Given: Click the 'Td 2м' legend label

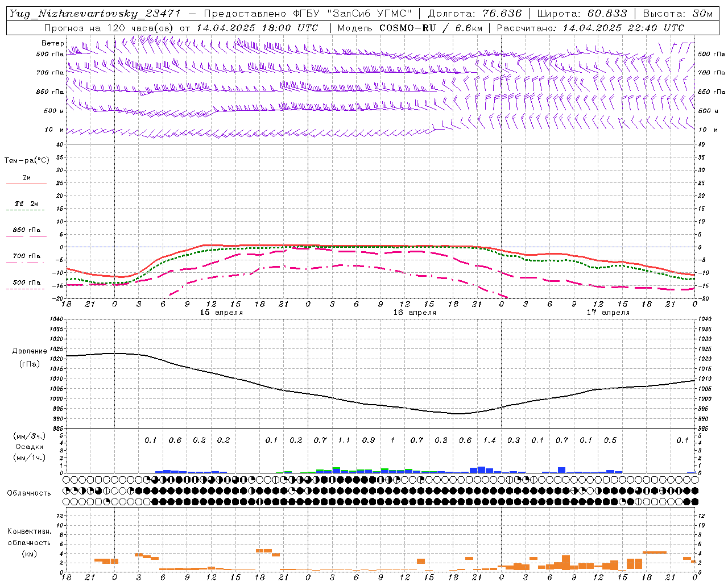Looking at the screenshot, I should [27, 203].
